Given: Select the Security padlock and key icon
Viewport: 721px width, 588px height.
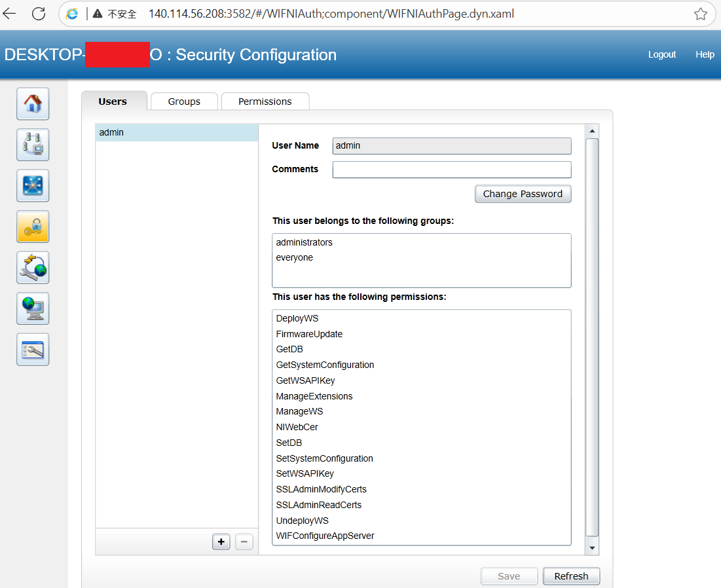Looking at the screenshot, I should pos(33,227).
